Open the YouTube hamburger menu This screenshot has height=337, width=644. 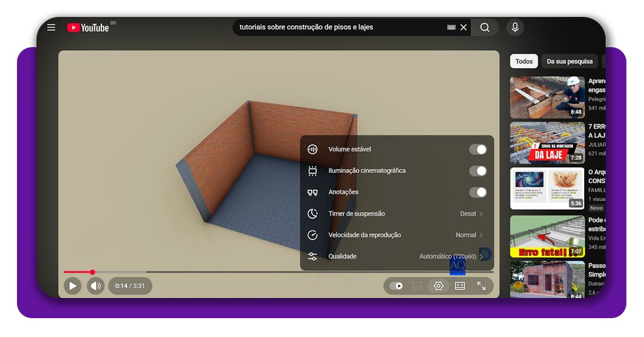pyautogui.click(x=52, y=28)
